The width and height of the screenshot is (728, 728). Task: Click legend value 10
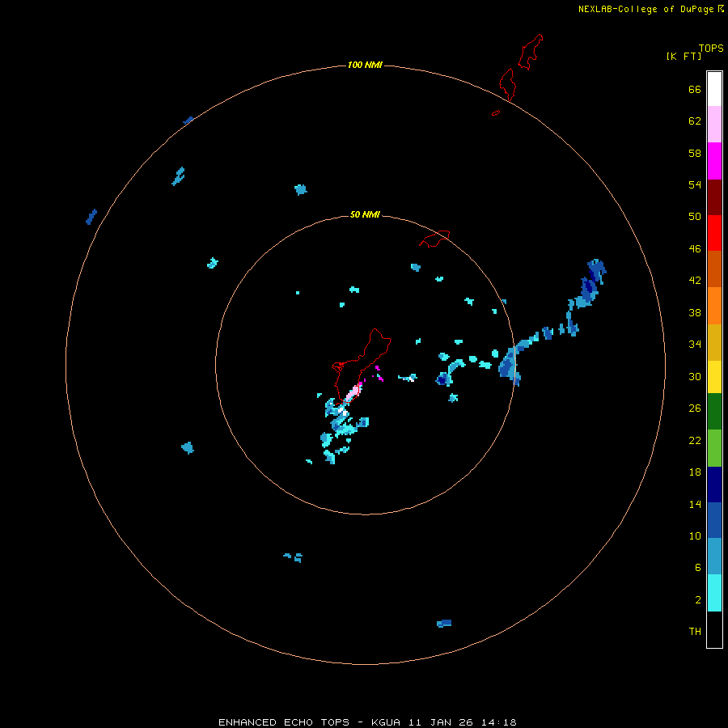tap(695, 536)
